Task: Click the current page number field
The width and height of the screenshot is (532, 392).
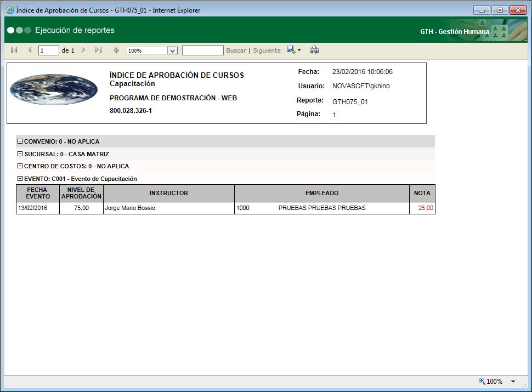Action: pyautogui.click(x=48, y=50)
